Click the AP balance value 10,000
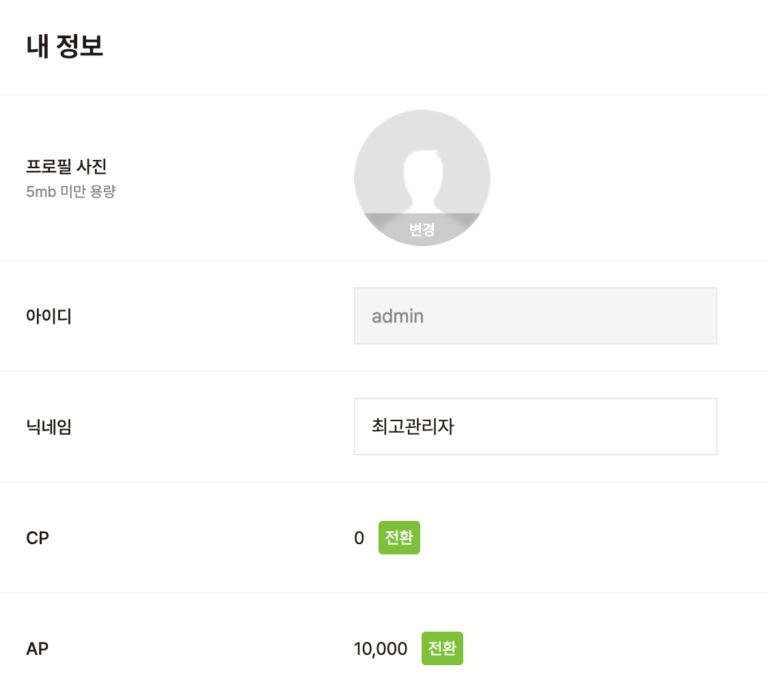The width and height of the screenshot is (768, 700). (381, 649)
